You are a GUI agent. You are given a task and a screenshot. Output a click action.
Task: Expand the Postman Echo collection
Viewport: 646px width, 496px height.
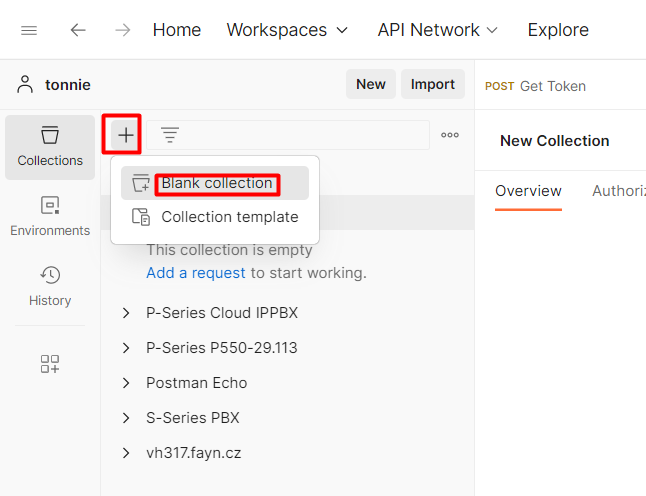pos(126,383)
